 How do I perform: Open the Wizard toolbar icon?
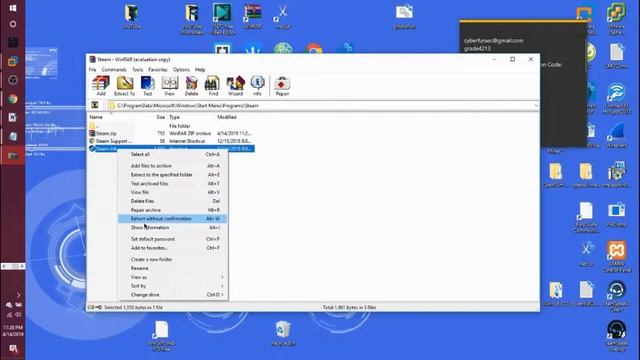(x=235, y=86)
